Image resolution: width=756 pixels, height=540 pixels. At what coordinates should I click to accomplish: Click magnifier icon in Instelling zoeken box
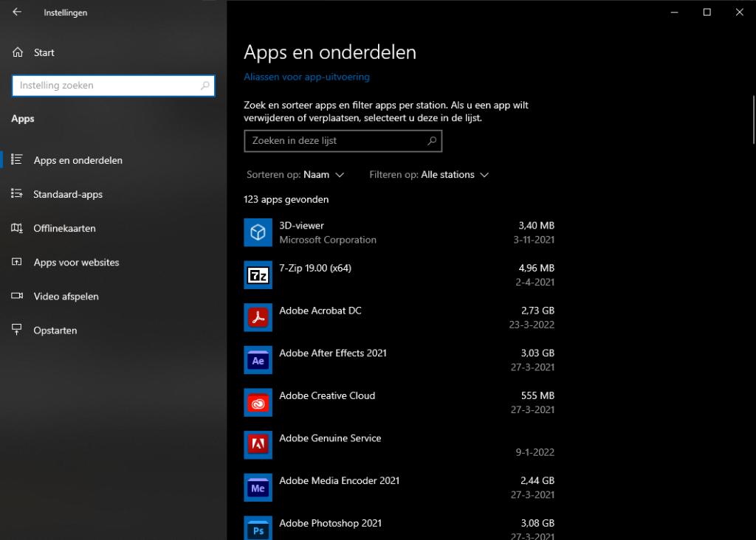click(205, 86)
